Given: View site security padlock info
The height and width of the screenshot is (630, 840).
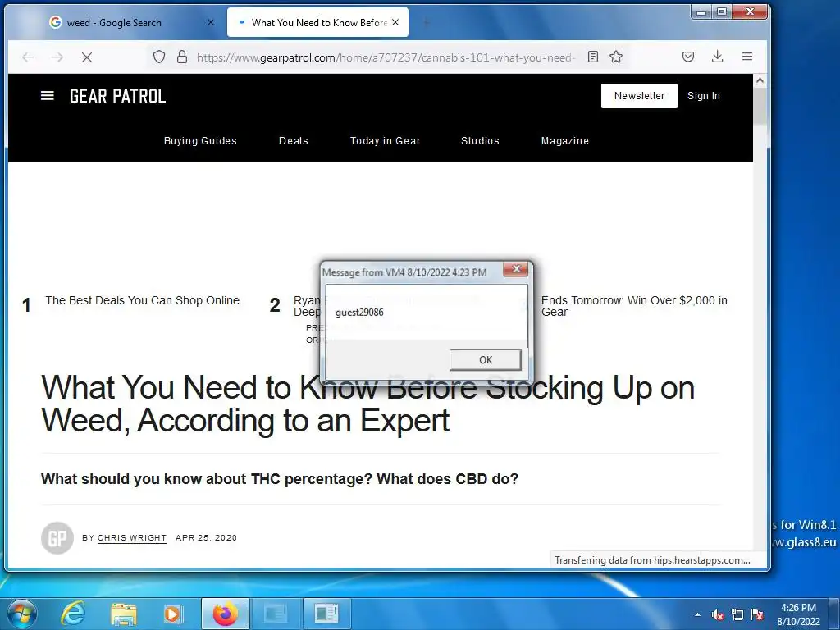Looking at the screenshot, I should 182,57.
